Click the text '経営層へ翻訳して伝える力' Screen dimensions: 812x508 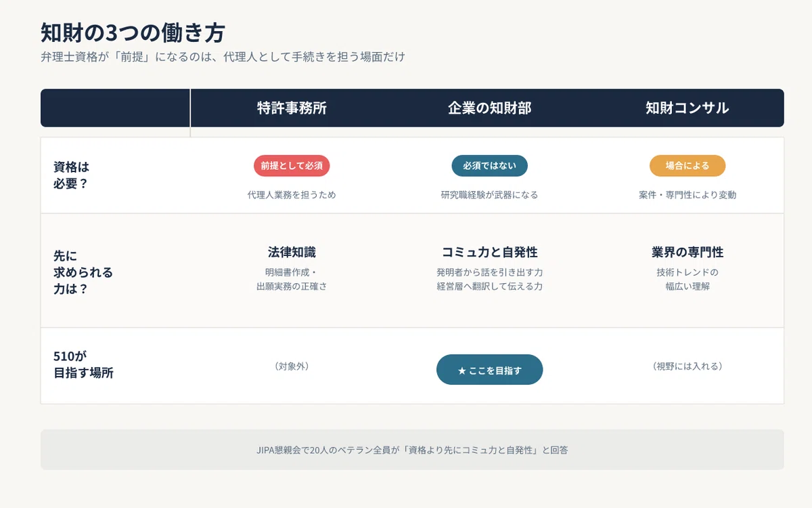(x=489, y=287)
